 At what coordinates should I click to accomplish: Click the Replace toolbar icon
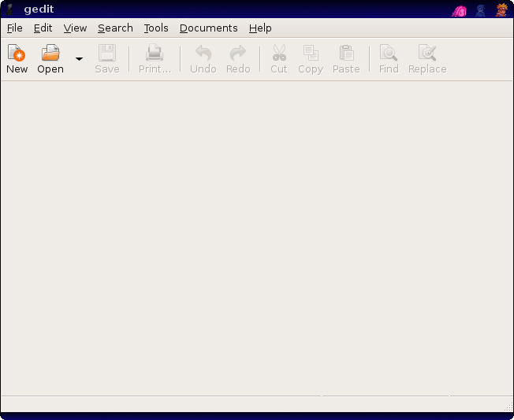(427, 53)
